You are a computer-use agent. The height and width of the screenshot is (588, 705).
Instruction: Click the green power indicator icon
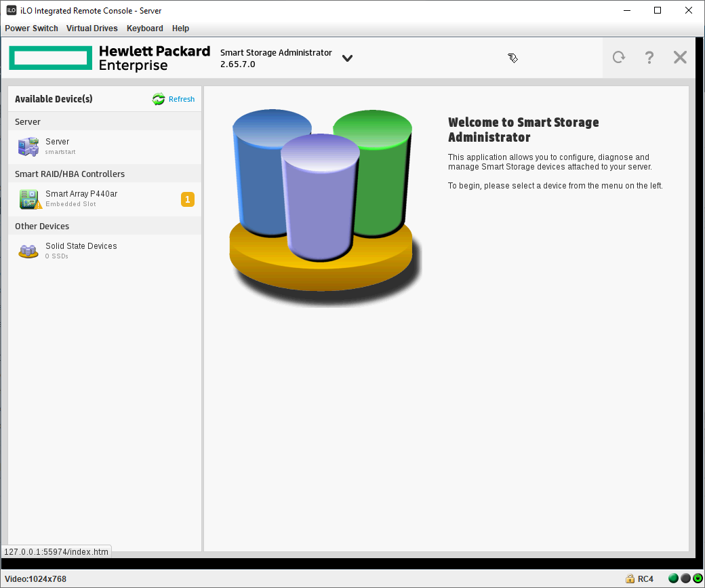click(698, 579)
